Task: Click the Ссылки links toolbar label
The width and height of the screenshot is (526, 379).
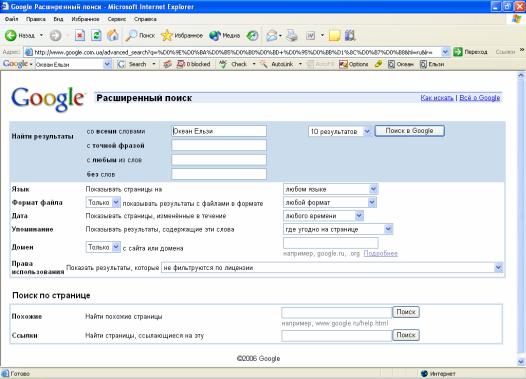Action: tap(505, 52)
